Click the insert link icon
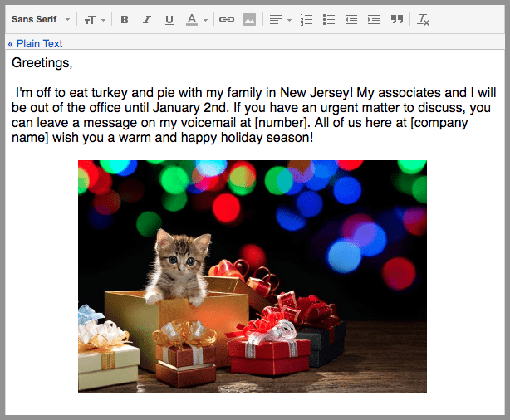Image resolution: width=510 pixels, height=420 pixels. (x=227, y=19)
